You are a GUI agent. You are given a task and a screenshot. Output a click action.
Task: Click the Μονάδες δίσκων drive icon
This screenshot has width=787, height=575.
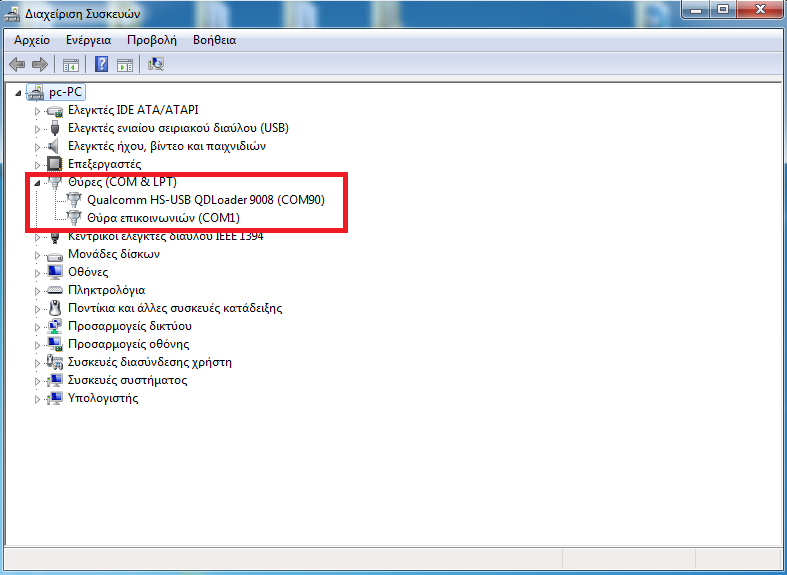click(55, 255)
